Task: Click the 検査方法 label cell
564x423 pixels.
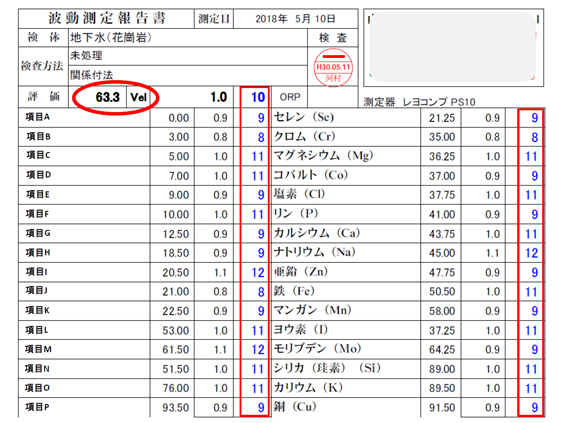Action: [x=42, y=66]
